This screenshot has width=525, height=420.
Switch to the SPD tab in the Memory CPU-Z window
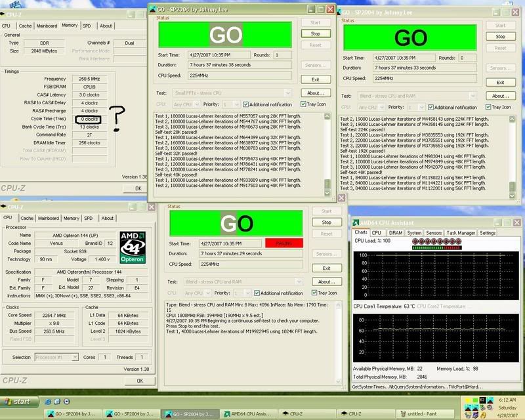tap(87, 26)
